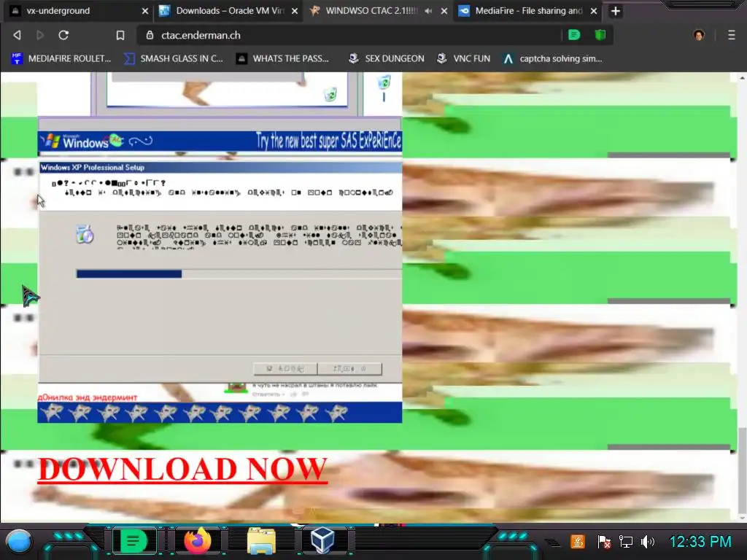Close the WINDWSO CTAC tab

pyautogui.click(x=444, y=11)
